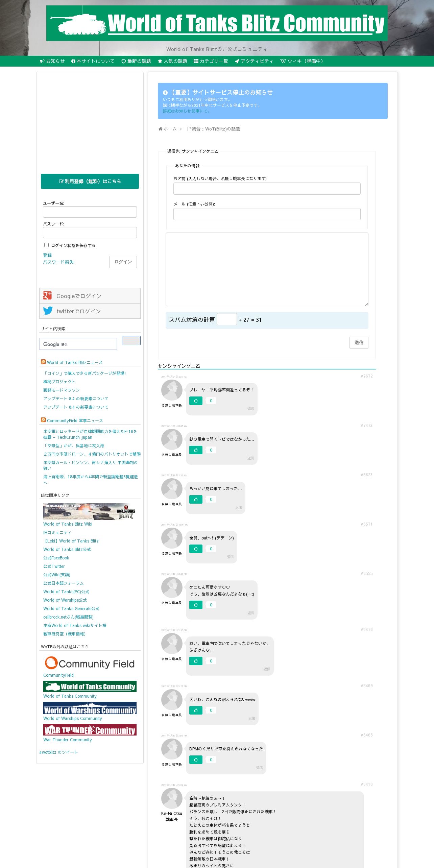
Task: Open 極秘プロジェクト news link
Action: 59,382
